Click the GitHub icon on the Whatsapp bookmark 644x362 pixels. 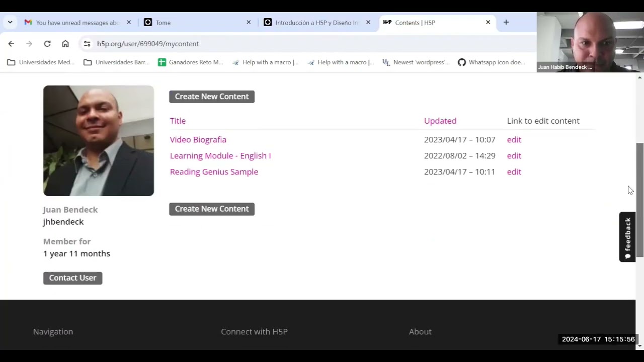coord(461,62)
